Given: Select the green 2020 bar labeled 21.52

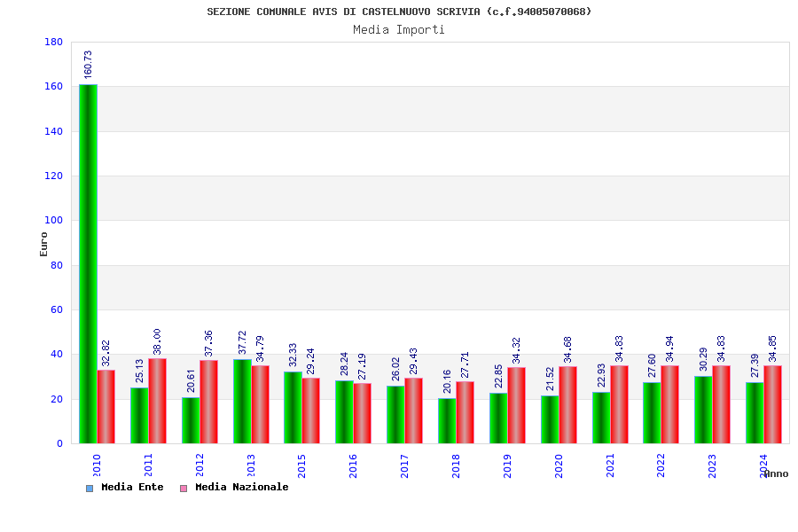Looking at the screenshot, I should [x=550, y=419].
